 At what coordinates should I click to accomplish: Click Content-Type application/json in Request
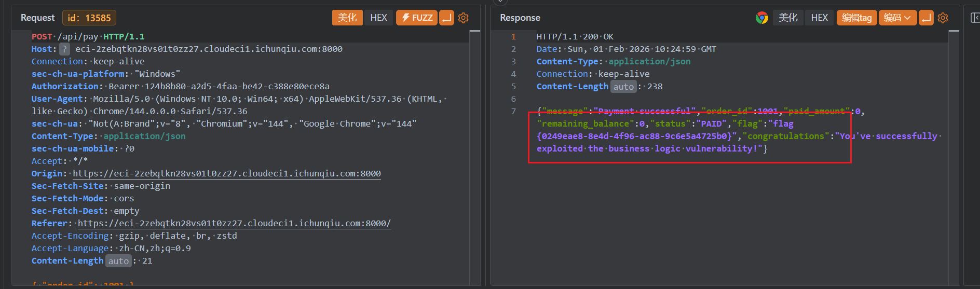point(108,136)
